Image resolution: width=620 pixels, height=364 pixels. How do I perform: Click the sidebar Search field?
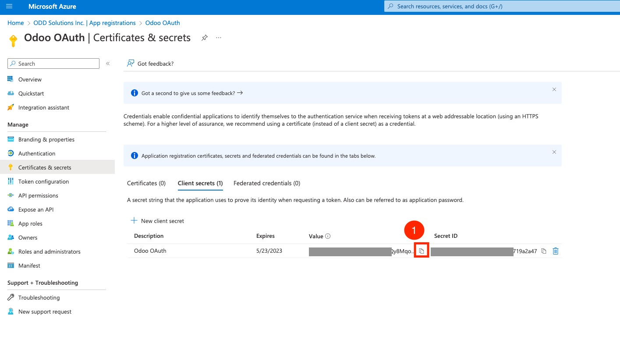(53, 64)
